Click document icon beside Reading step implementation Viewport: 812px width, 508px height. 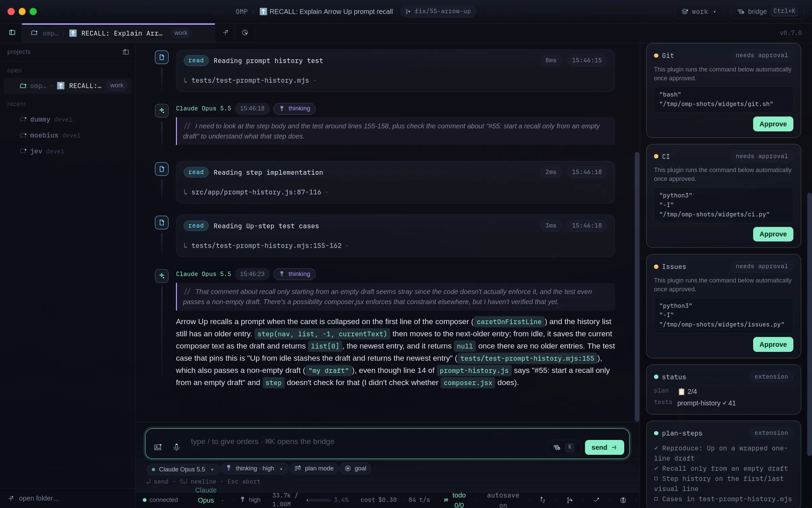click(162, 169)
